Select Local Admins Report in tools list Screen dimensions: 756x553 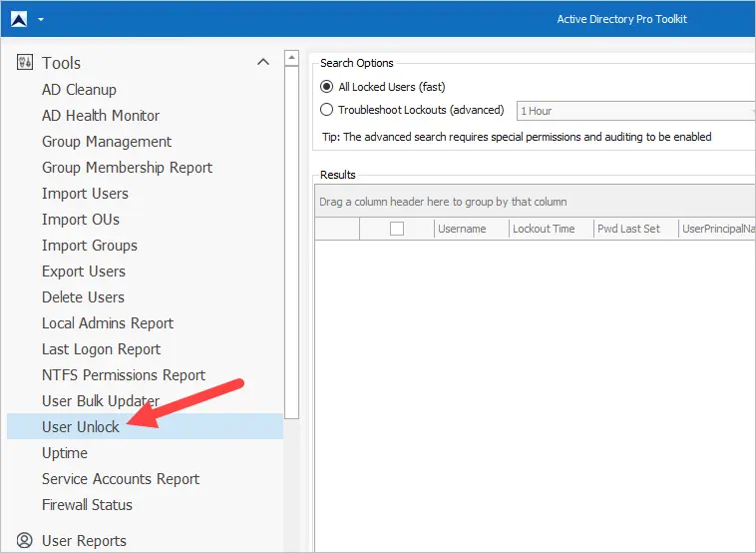(108, 323)
